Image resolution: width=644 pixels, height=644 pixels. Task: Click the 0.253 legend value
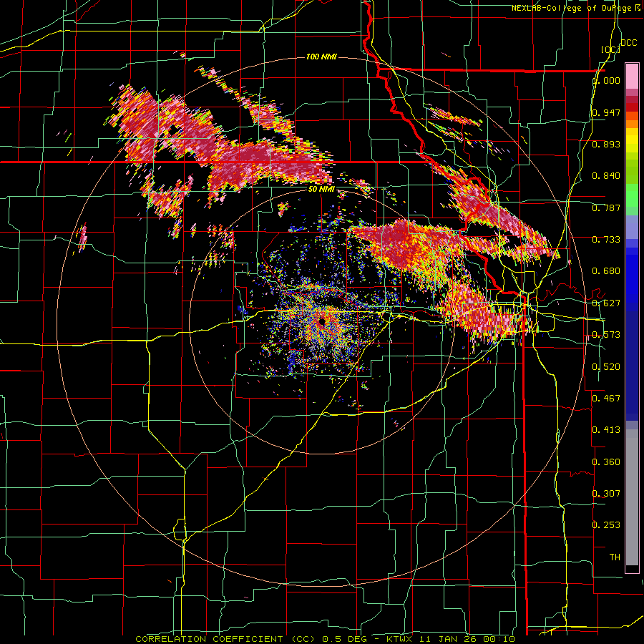(606, 525)
